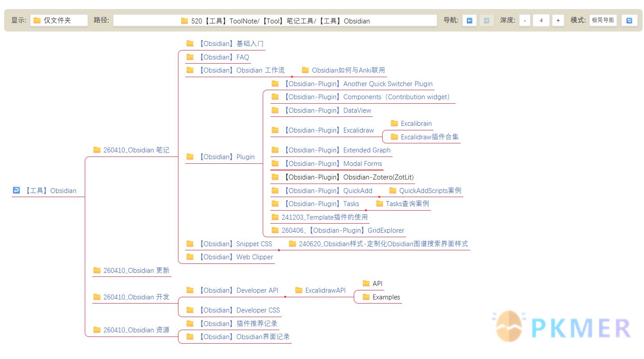The image size is (644, 359).
Task: Decrease depth with the minus button
Action: [525, 20]
